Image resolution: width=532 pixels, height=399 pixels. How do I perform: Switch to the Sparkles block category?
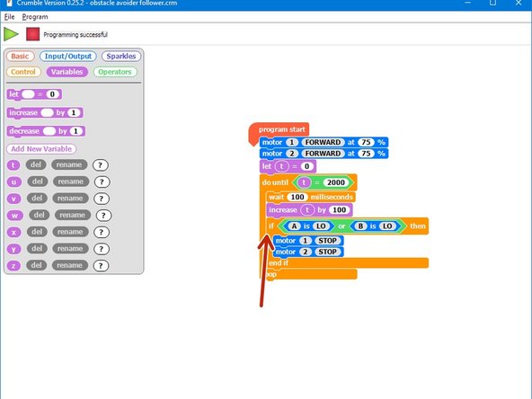[121, 56]
